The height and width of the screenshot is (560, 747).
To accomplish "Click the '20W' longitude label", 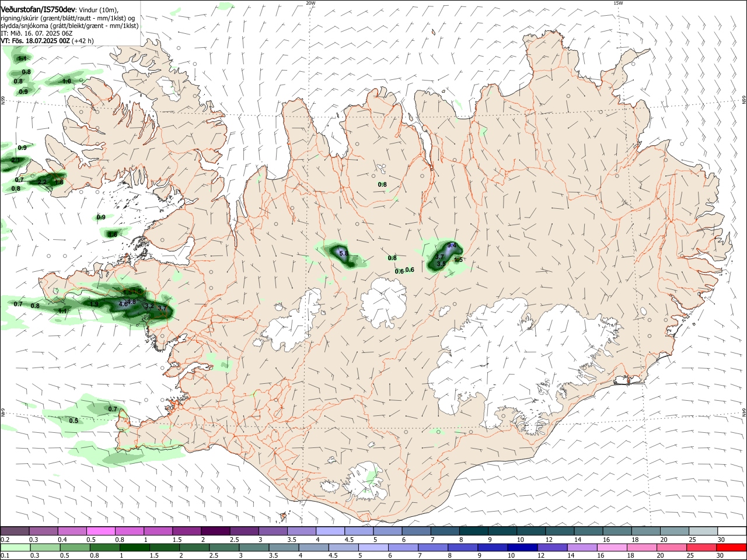I will [x=310, y=3].
